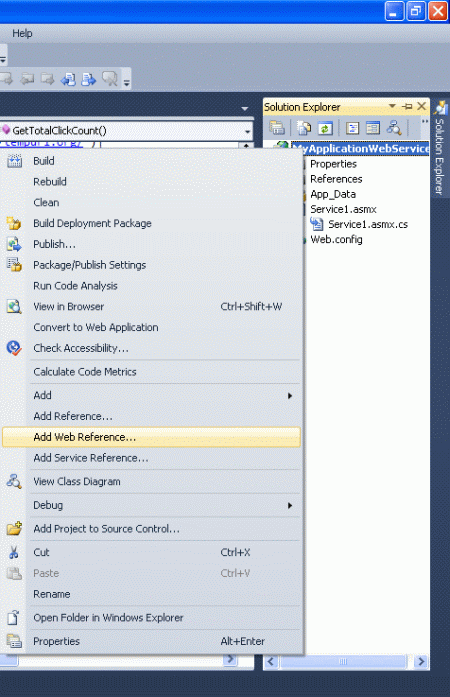The height and width of the screenshot is (697, 450).
Task: Expand the Debug submenu arrow
Action: [290, 505]
